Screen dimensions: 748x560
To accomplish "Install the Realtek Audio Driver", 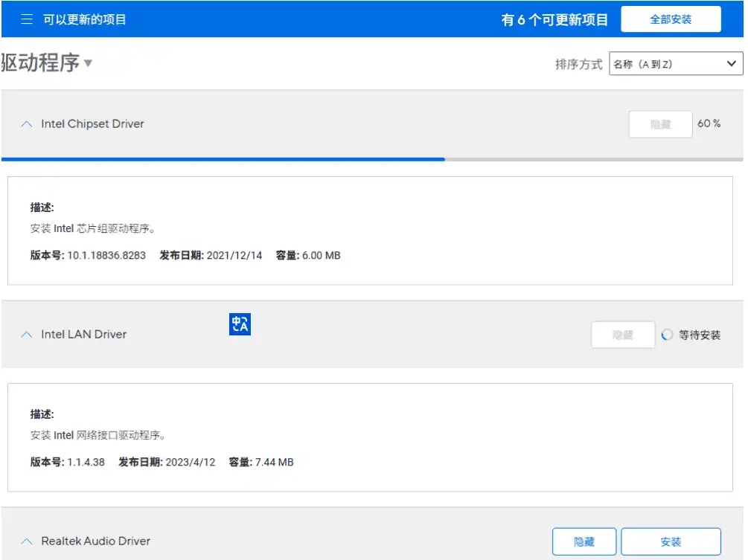I will (671, 541).
